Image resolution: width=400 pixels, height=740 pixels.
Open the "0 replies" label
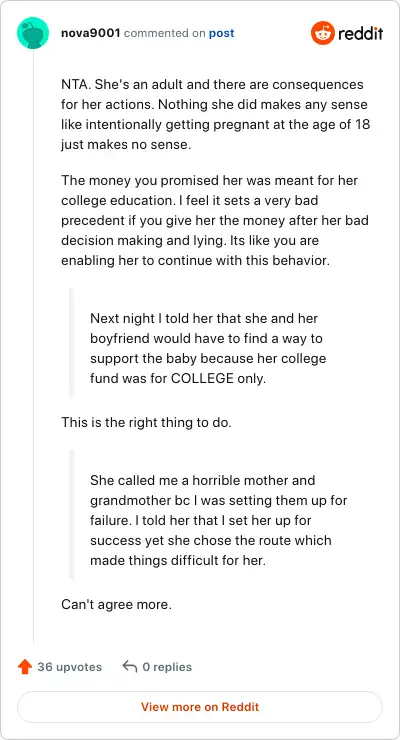coord(167,667)
